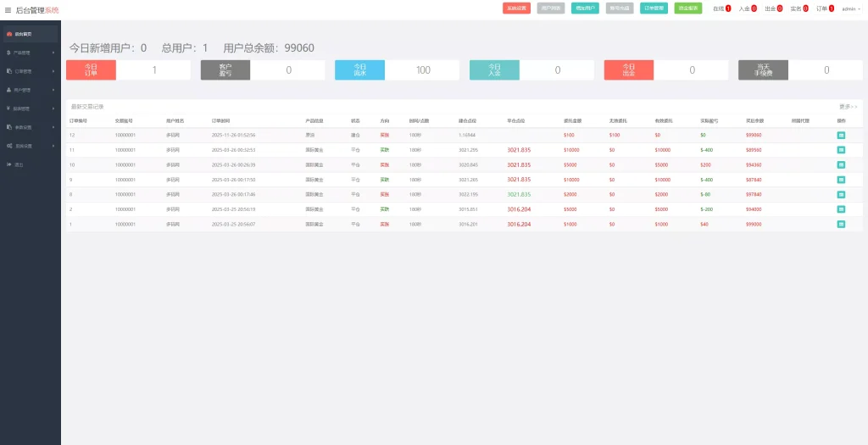The image size is (868, 445).
Task: Expand the 订单管理 submenu arrow
Action: 53,71
